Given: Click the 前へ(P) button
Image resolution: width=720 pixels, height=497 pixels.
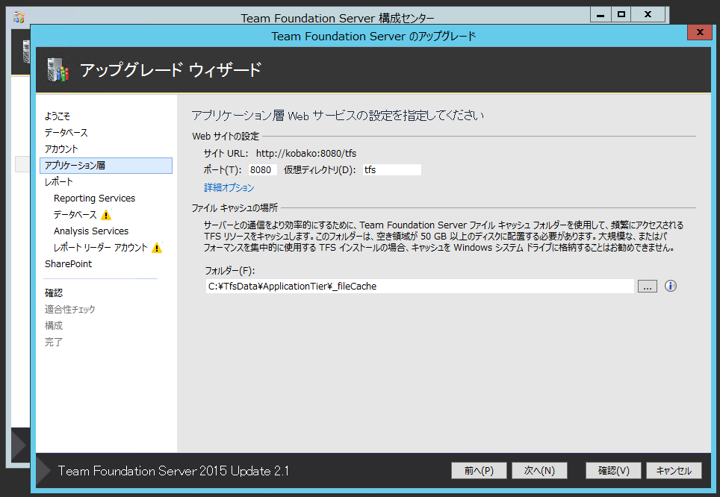Looking at the screenshot, I should 479,471.
